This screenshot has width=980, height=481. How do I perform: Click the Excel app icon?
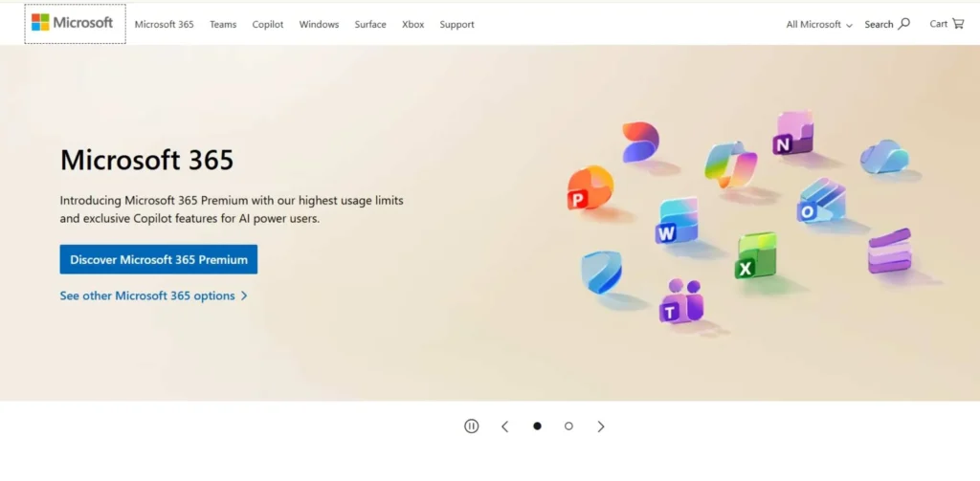(755, 256)
